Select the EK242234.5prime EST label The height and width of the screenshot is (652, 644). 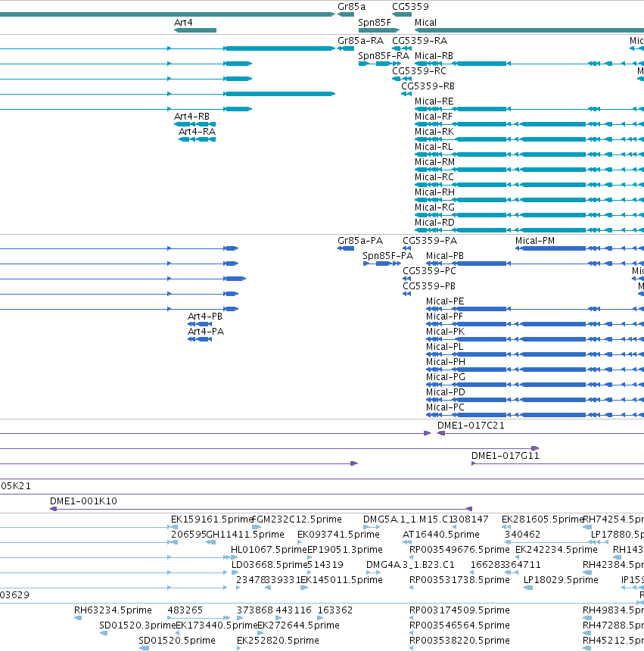pos(556,550)
